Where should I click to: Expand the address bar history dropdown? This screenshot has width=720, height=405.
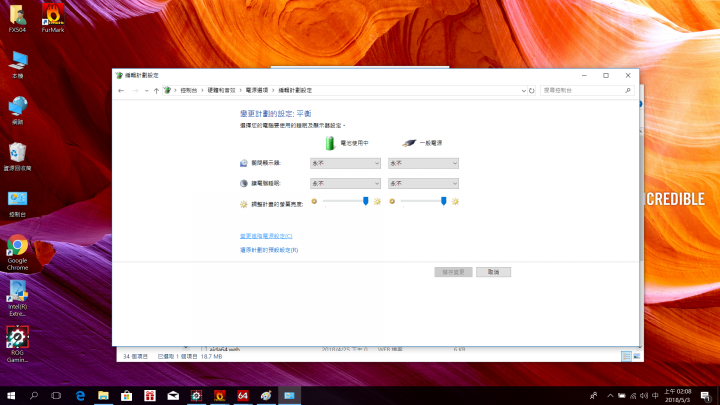[523, 90]
